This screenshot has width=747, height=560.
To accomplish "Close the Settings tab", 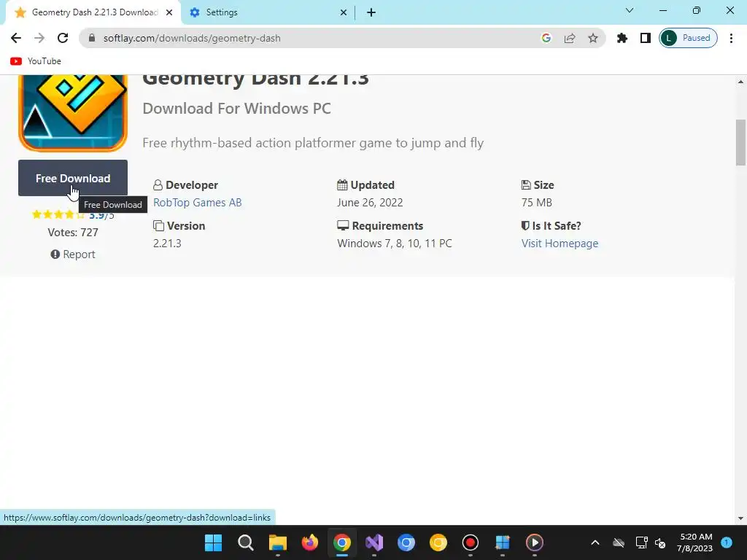I will [x=344, y=13].
